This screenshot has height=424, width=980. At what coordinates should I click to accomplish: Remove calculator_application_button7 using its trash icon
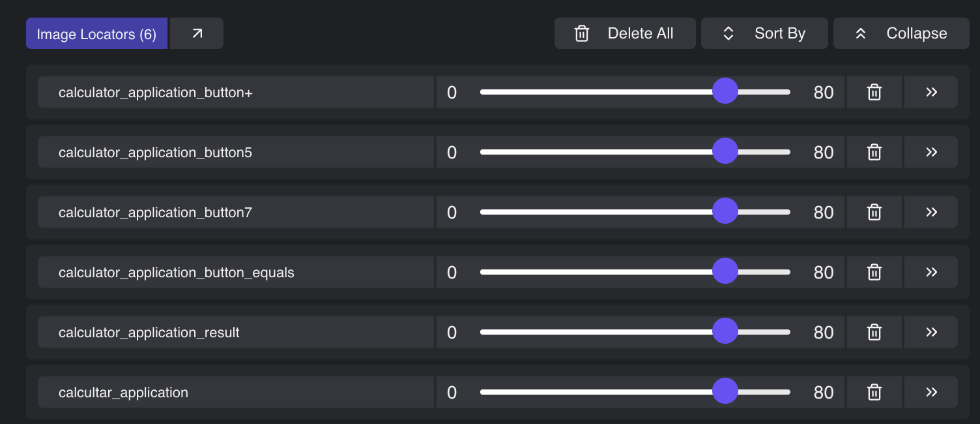(874, 212)
